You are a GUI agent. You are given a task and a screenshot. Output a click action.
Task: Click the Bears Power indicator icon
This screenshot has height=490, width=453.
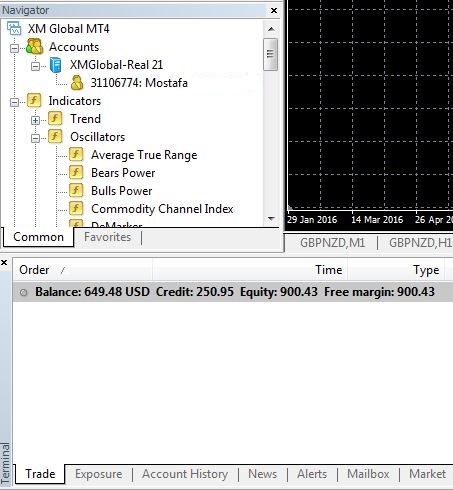[76, 173]
